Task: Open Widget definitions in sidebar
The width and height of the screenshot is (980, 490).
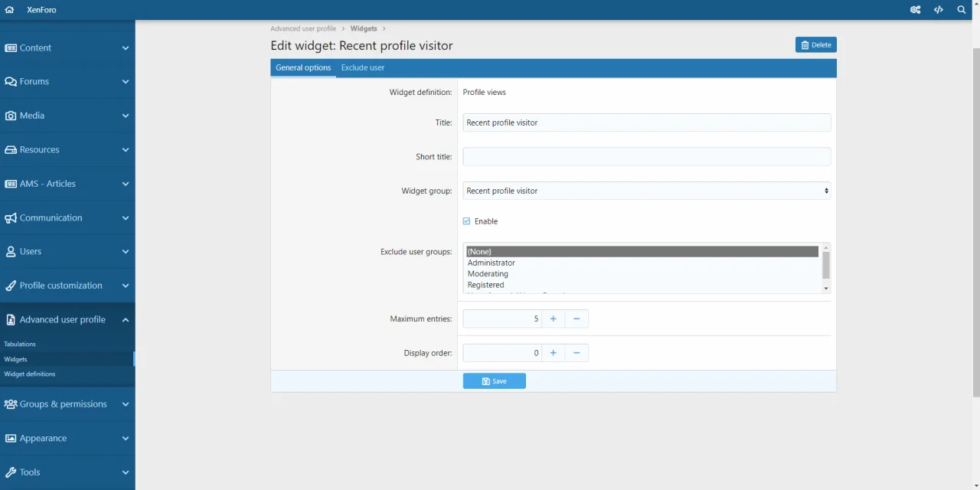Action: tap(30, 374)
